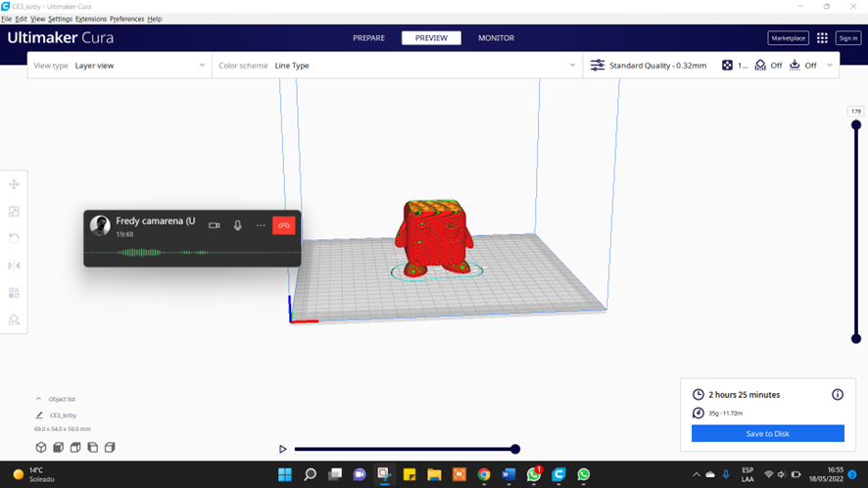Open more options in call overlay
Screen dimensions: 868x488
click(261, 225)
